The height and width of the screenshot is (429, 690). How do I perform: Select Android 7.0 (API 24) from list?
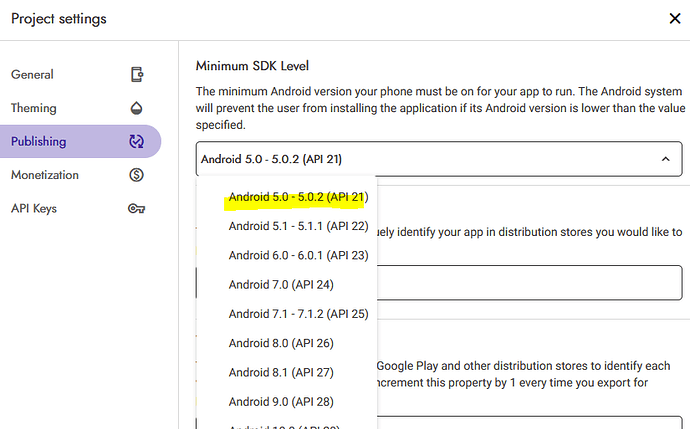coord(280,285)
